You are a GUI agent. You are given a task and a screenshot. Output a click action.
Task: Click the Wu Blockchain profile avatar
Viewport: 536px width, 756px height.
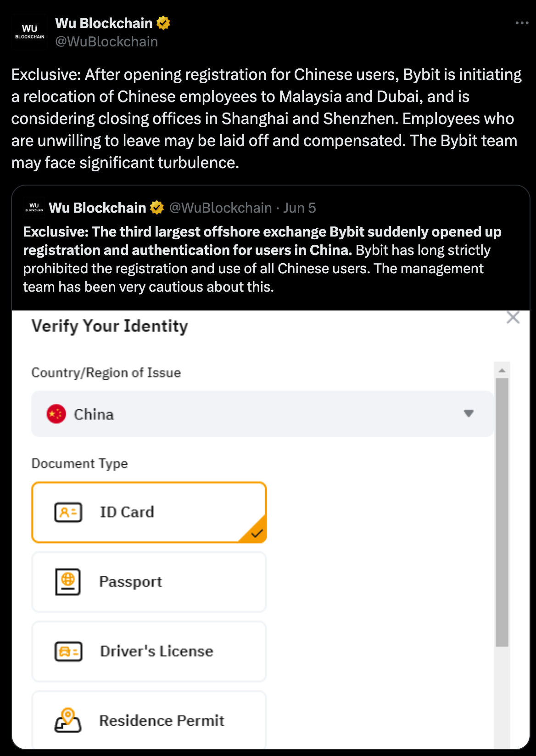[29, 32]
